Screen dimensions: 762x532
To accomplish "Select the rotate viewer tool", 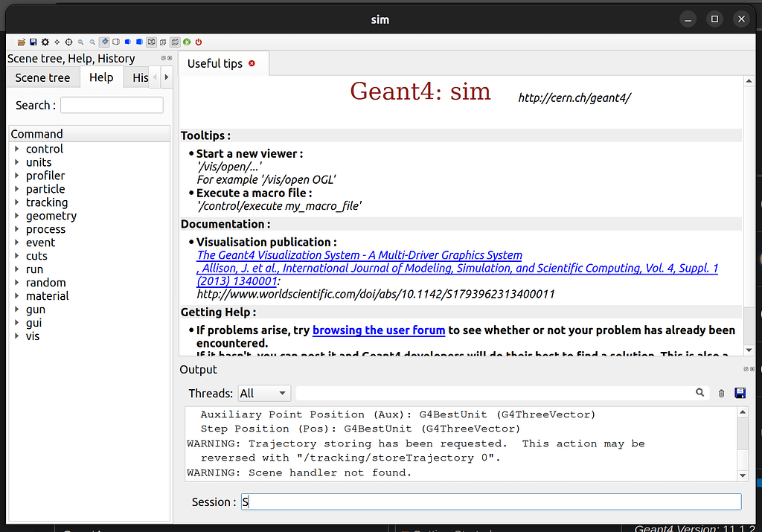I will 68,42.
